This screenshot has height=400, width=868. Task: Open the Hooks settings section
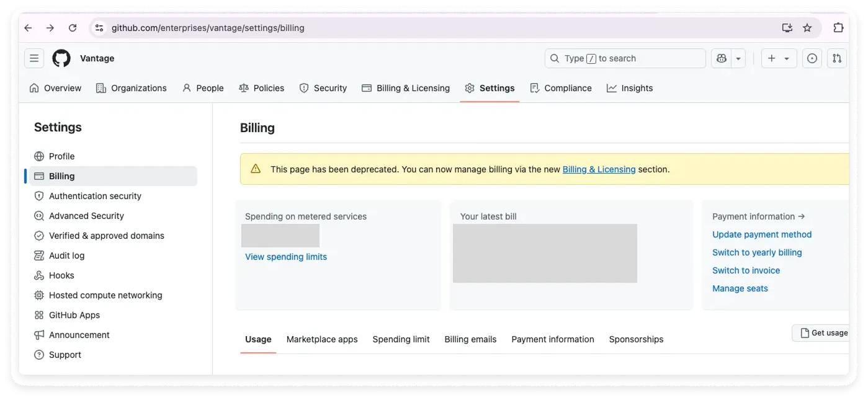(x=61, y=275)
